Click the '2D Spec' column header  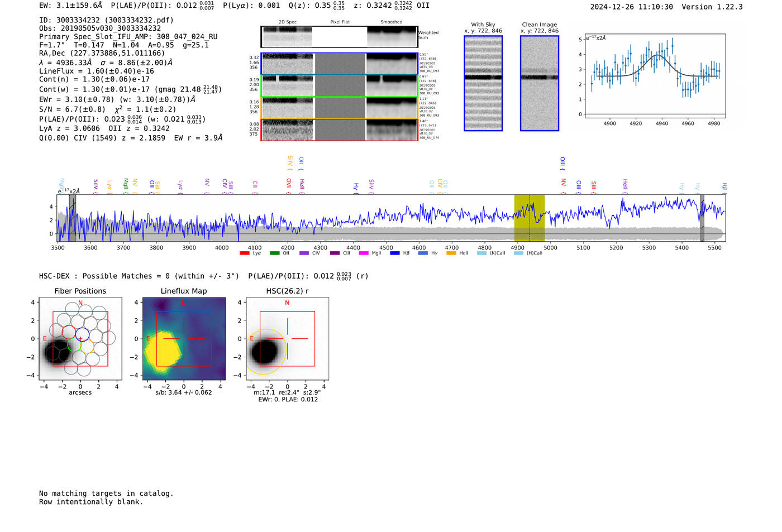[288, 22]
